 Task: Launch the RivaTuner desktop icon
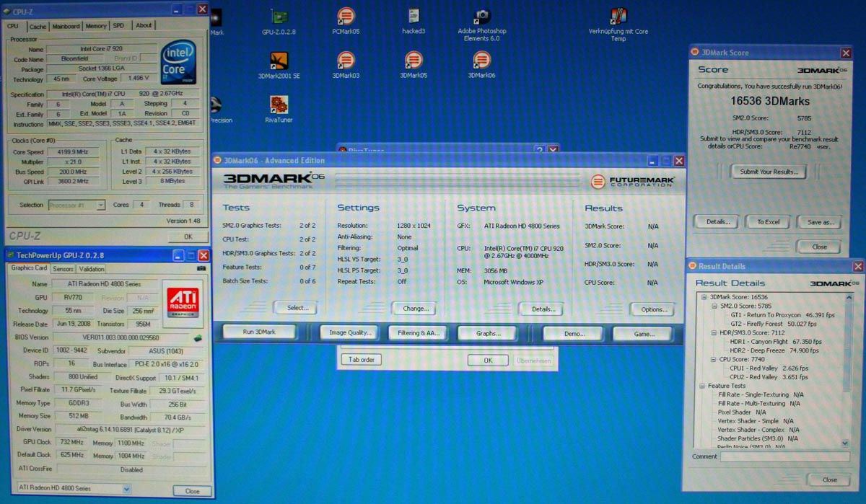[x=279, y=110]
